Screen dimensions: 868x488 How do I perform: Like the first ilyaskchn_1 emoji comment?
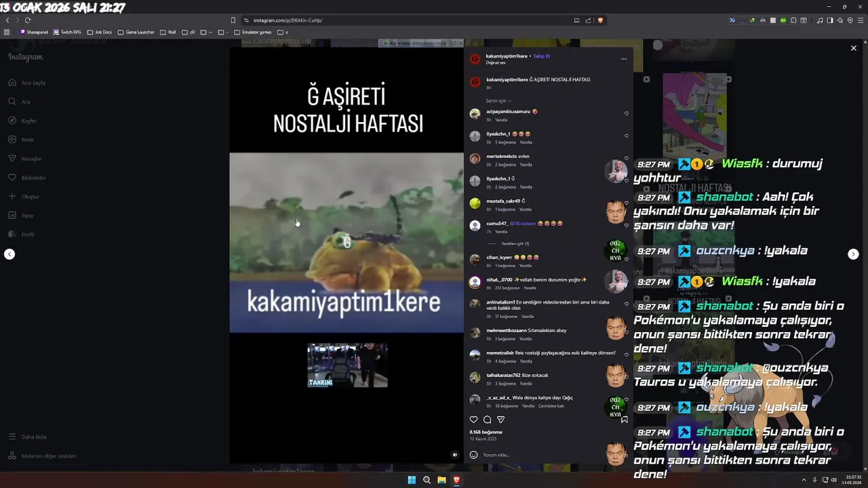pyautogui.click(x=627, y=136)
